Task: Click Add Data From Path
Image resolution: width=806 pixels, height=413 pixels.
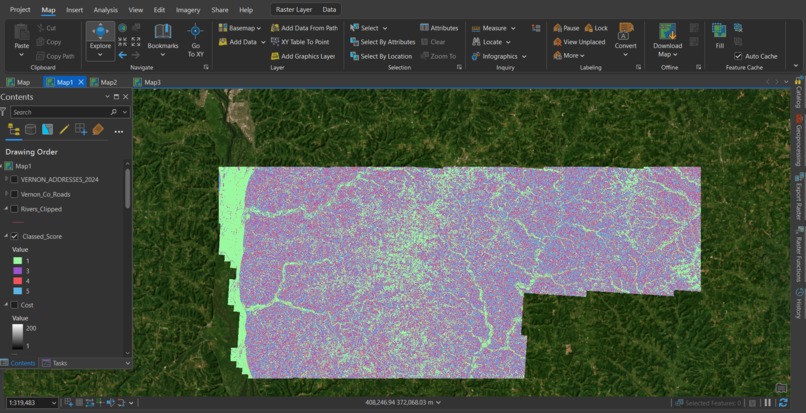Action: [x=304, y=28]
